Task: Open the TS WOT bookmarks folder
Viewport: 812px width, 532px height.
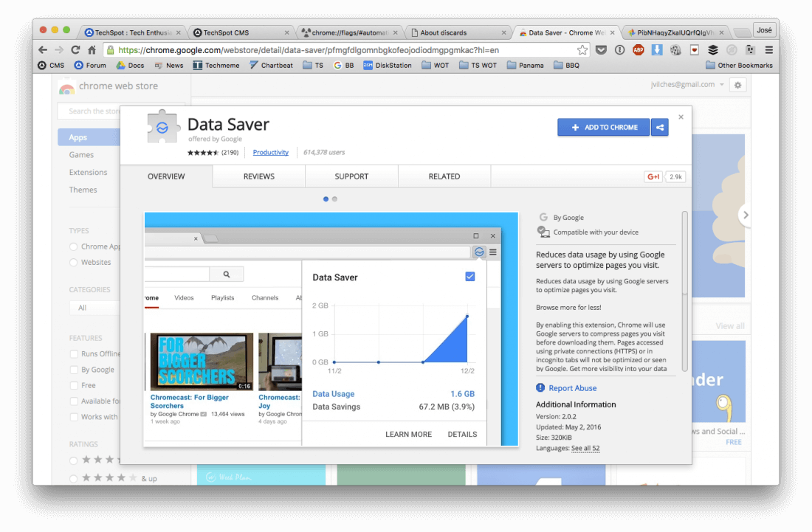Action: [478, 65]
